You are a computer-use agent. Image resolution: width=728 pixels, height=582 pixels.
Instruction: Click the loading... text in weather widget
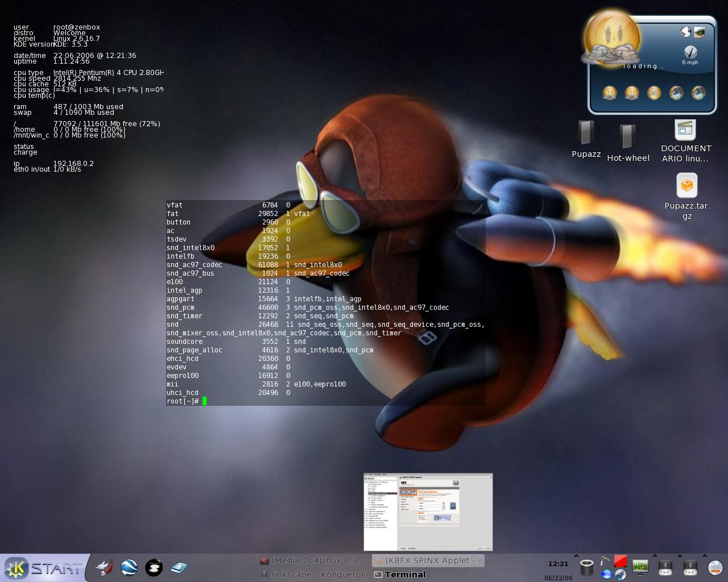point(643,66)
